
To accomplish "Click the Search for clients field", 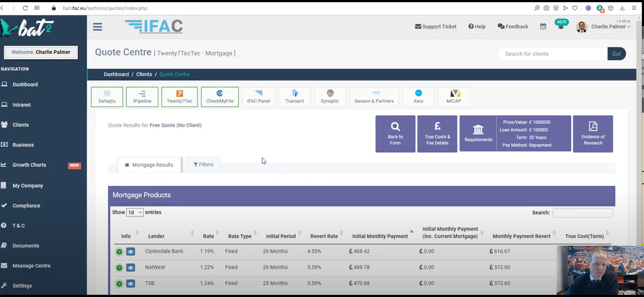I will [x=552, y=54].
